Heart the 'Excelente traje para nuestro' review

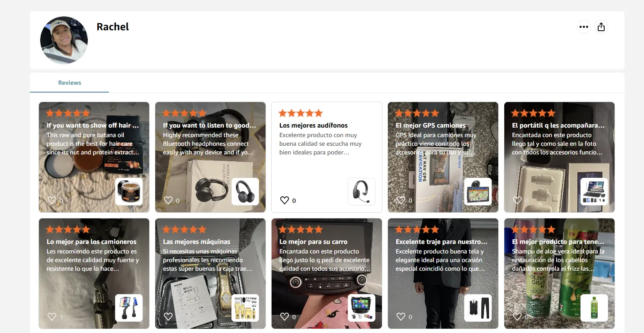click(400, 317)
